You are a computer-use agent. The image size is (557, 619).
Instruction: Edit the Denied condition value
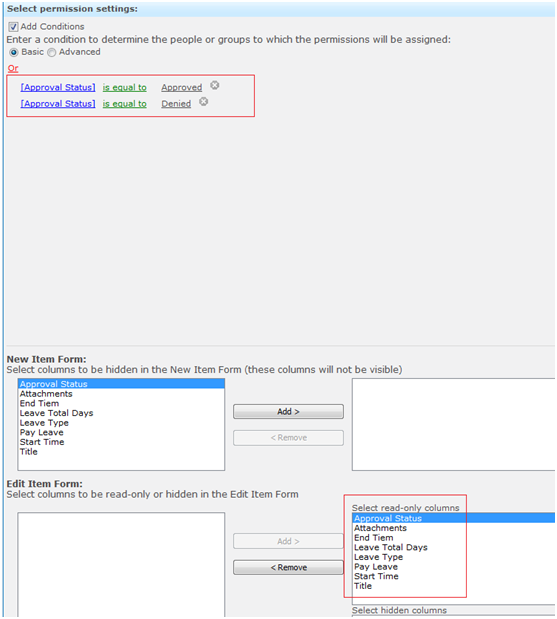(176, 104)
